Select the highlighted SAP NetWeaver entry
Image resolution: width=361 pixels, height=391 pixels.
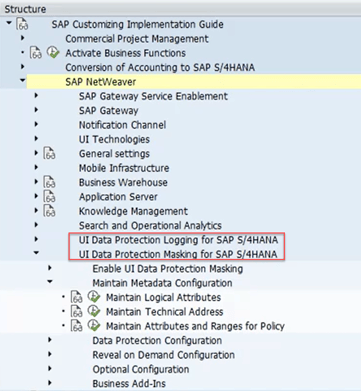[x=101, y=82]
